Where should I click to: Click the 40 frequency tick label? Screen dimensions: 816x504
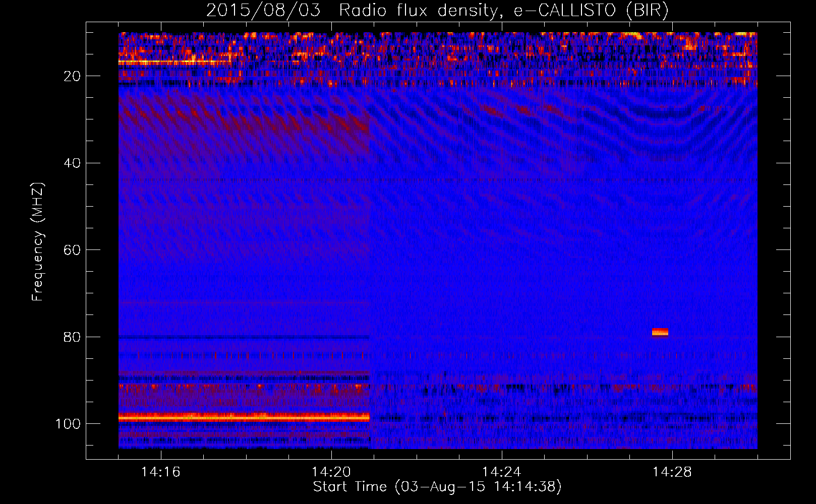(x=73, y=163)
